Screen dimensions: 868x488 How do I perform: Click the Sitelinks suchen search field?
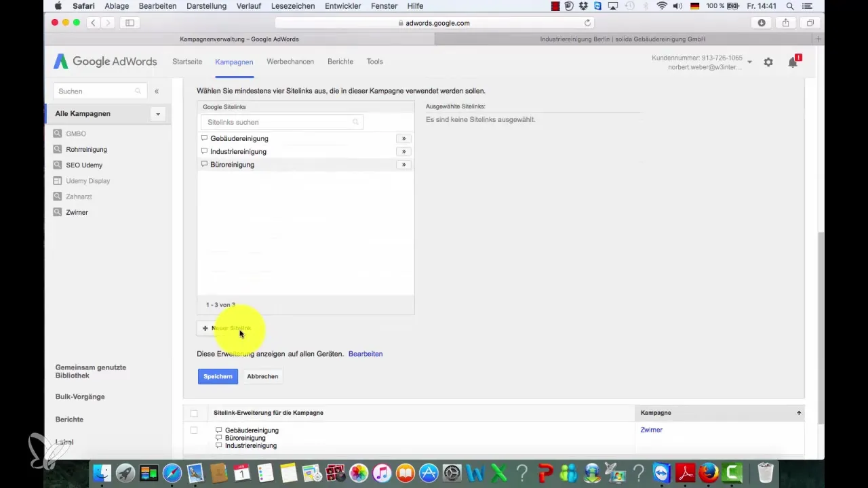(x=281, y=122)
